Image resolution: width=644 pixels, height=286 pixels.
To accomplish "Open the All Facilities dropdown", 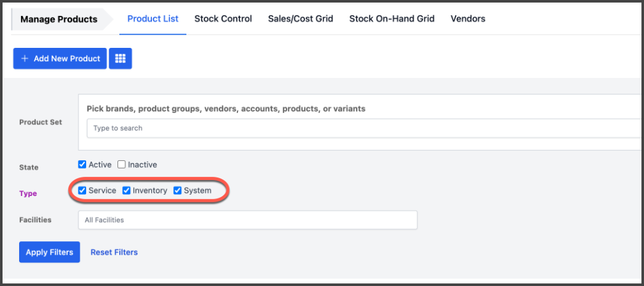I will [x=248, y=220].
